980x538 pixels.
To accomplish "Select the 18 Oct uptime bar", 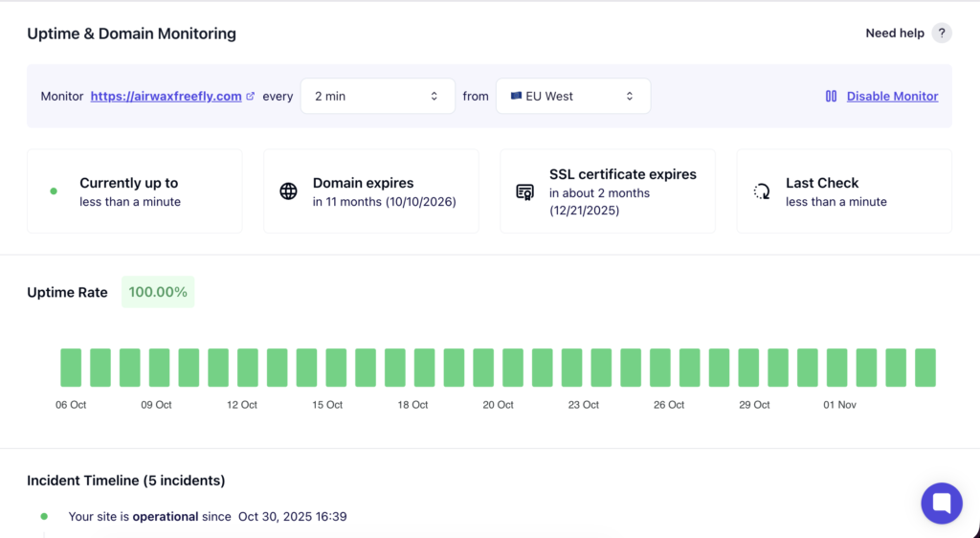I will pos(424,368).
